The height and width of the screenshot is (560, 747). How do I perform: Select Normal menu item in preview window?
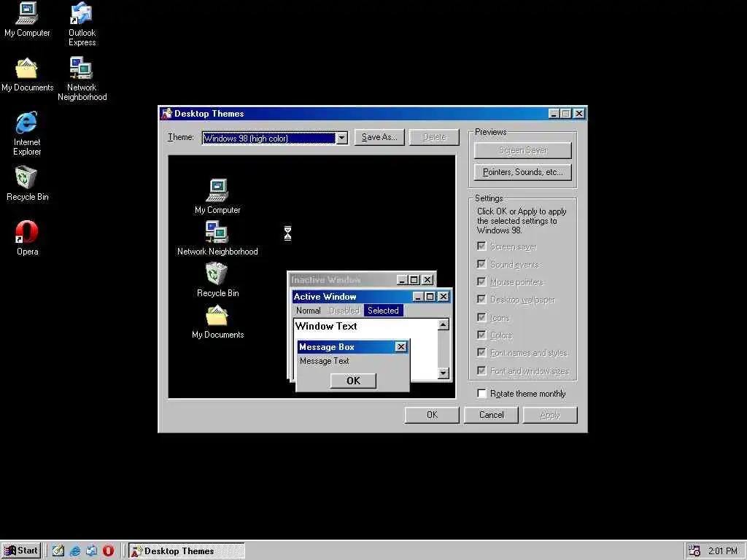click(x=309, y=311)
